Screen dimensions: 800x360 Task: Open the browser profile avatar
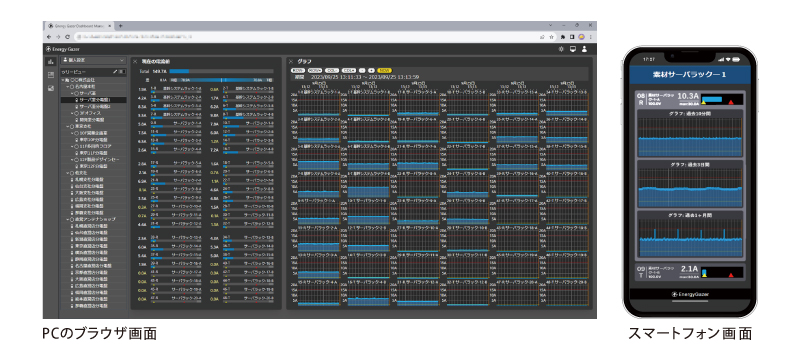pos(581,37)
